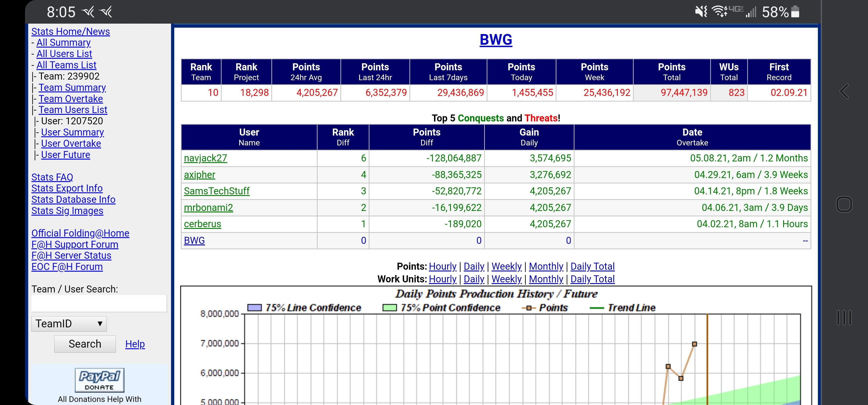The height and width of the screenshot is (405, 868).
Task: Click Points Today value 1,455,455
Action: (532, 93)
